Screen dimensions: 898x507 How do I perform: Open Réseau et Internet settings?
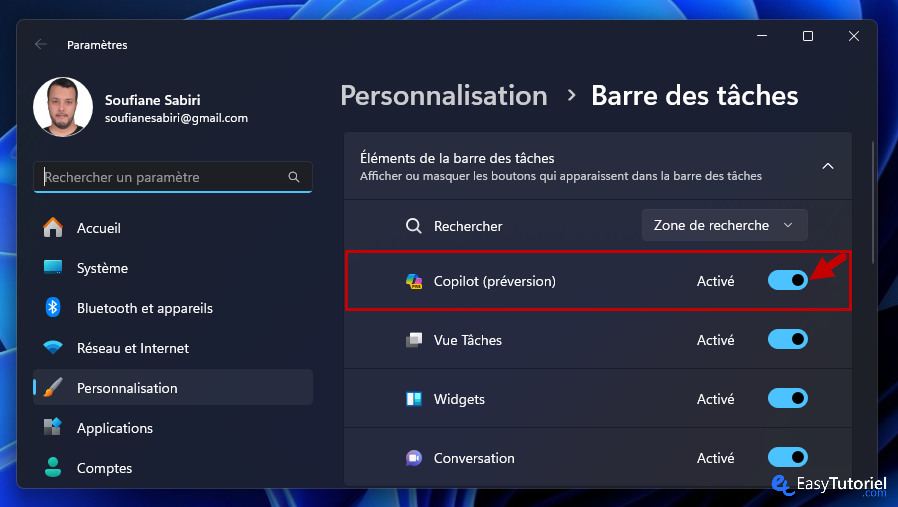click(x=173, y=348)
